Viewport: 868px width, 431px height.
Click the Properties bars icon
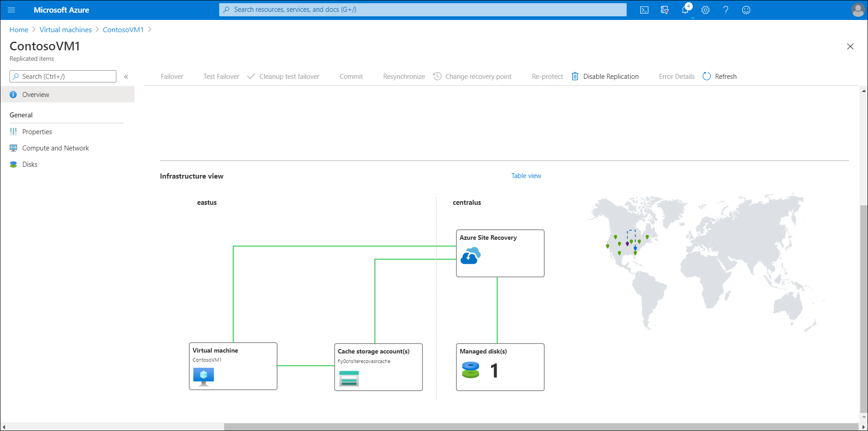click(x=13, y=132)
